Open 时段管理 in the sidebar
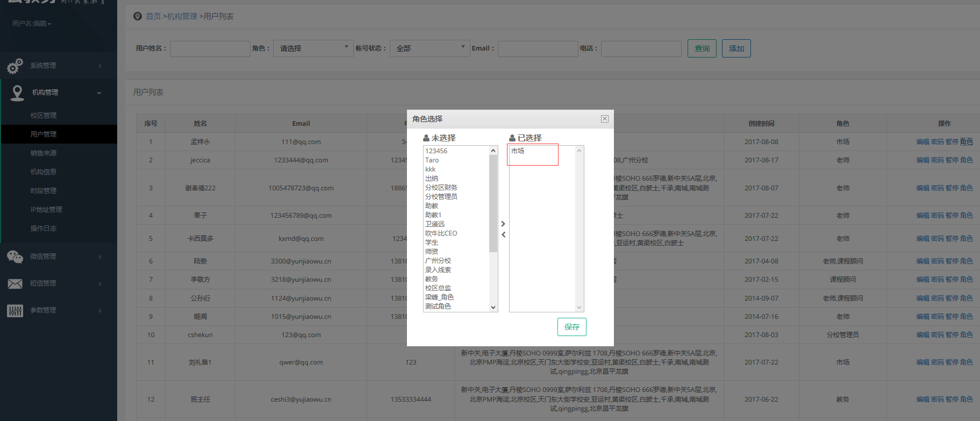This screenshot has height=421, width=980. pyautogui.click(x=44, y=190)
